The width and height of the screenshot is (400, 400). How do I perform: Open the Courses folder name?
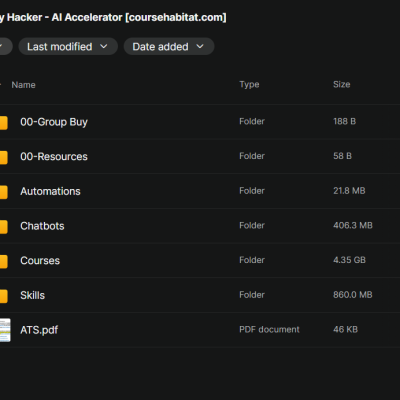[x=40, y=261]
